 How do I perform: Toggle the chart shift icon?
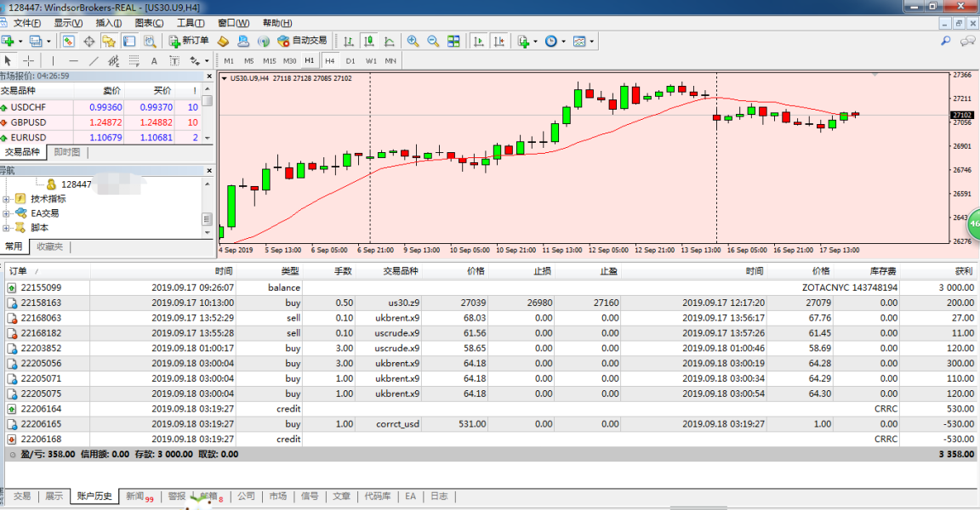[x=499, y=41]
